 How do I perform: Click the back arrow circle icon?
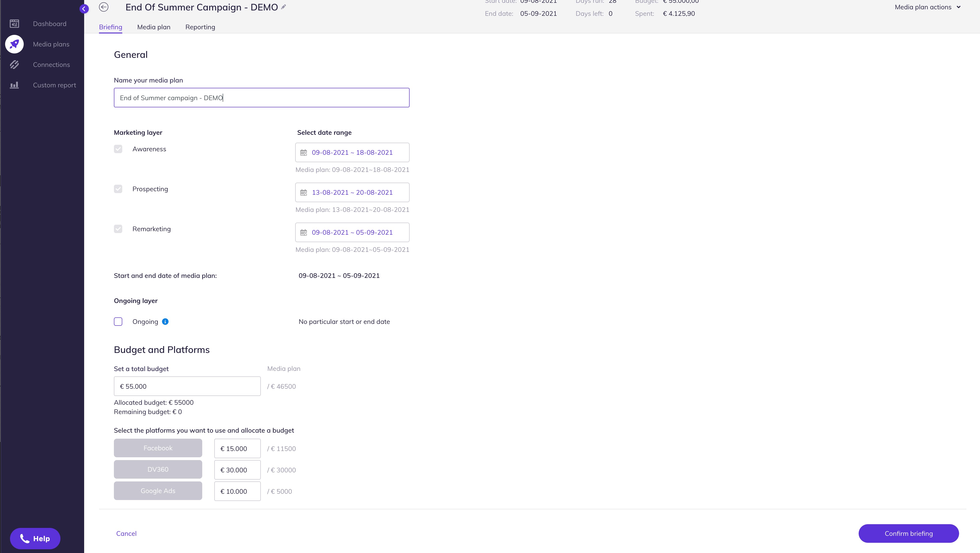pos(103,7)
